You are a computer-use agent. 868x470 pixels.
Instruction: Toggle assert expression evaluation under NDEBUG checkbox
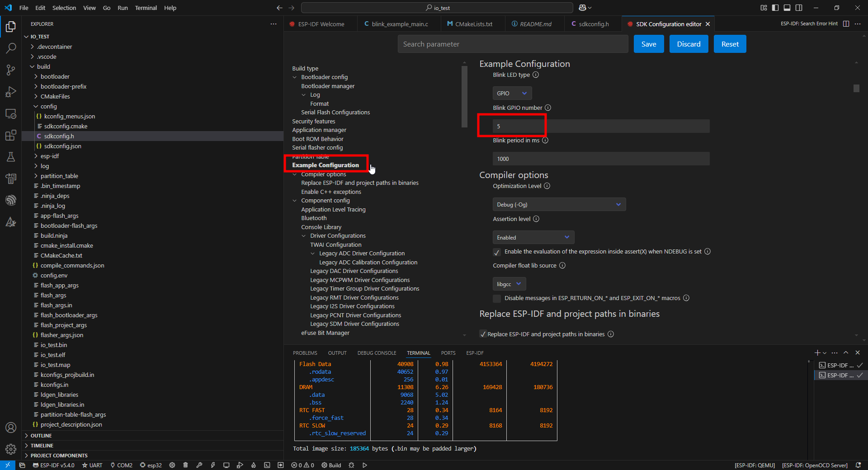coord(497,252)
